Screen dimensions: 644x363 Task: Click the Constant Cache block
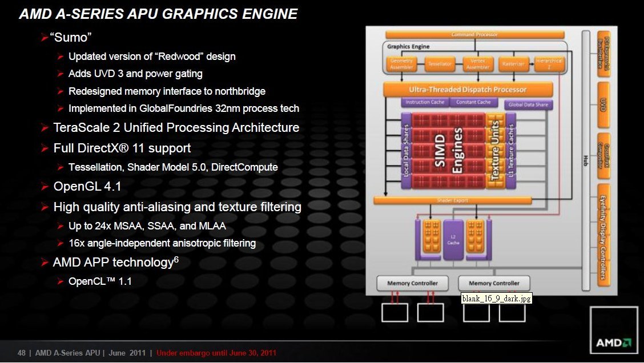[473, 102]
